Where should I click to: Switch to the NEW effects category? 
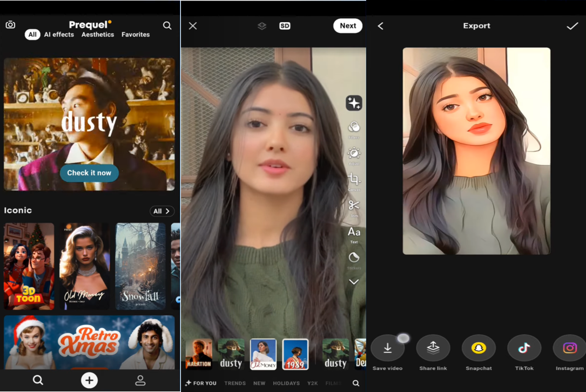pyautogui.click(x=259, y=383)
